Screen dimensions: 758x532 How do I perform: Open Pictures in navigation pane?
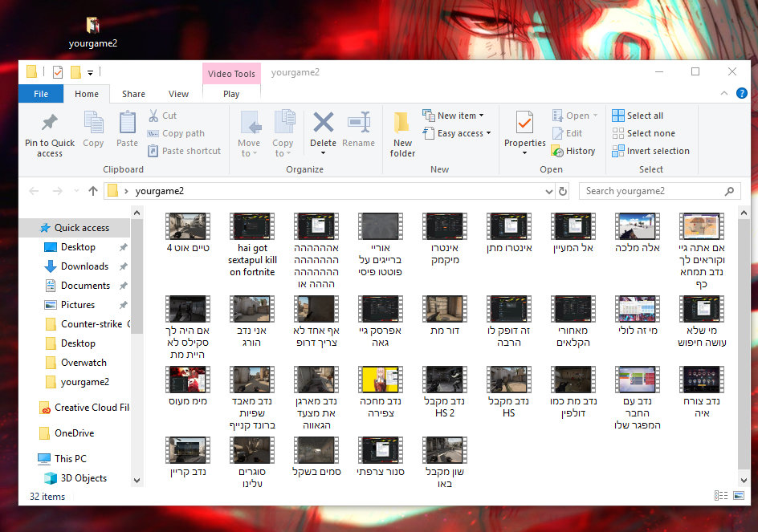pyautogui.click(x=77, y=305)
